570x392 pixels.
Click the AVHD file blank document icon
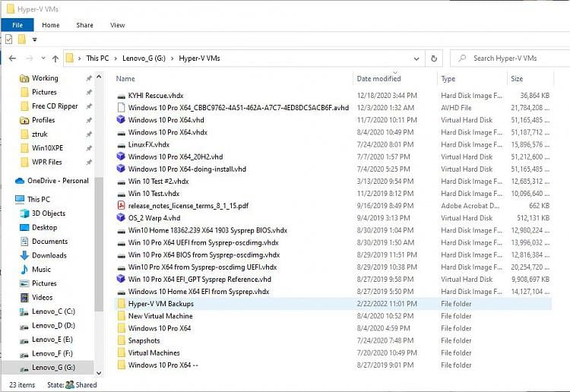pos(121,108)
